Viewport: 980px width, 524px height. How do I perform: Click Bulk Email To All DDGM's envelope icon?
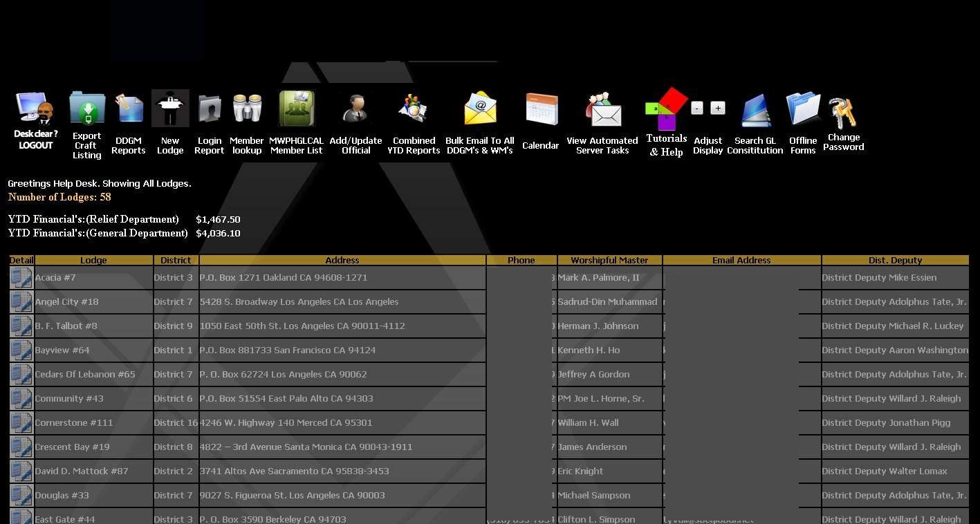[480, 109]
